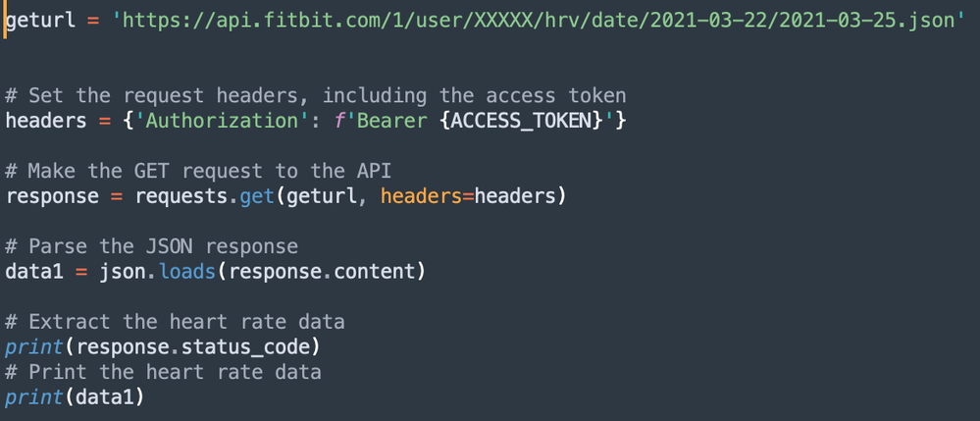Image resolution: width=980 pixels, height=421 pixels.
Task: Click the geturl variable on the first line
Action: [x=41, y=19]
